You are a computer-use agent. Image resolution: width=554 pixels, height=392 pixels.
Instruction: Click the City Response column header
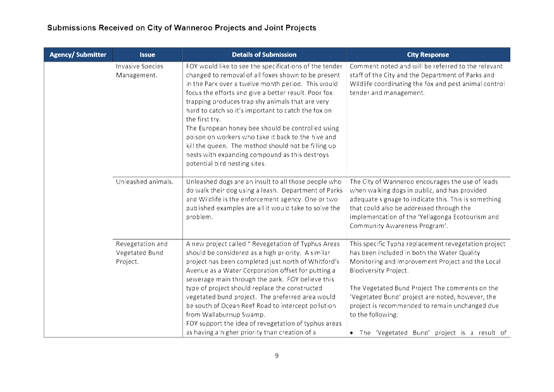pos(427,54)
